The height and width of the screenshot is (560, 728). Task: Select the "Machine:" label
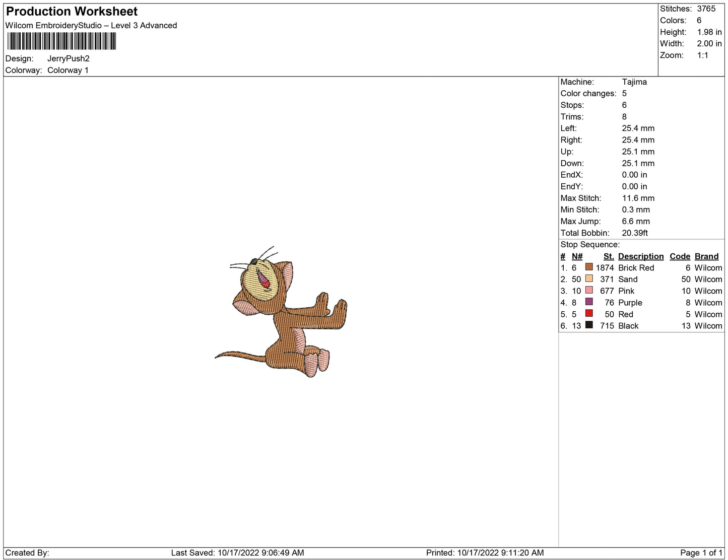577,82
